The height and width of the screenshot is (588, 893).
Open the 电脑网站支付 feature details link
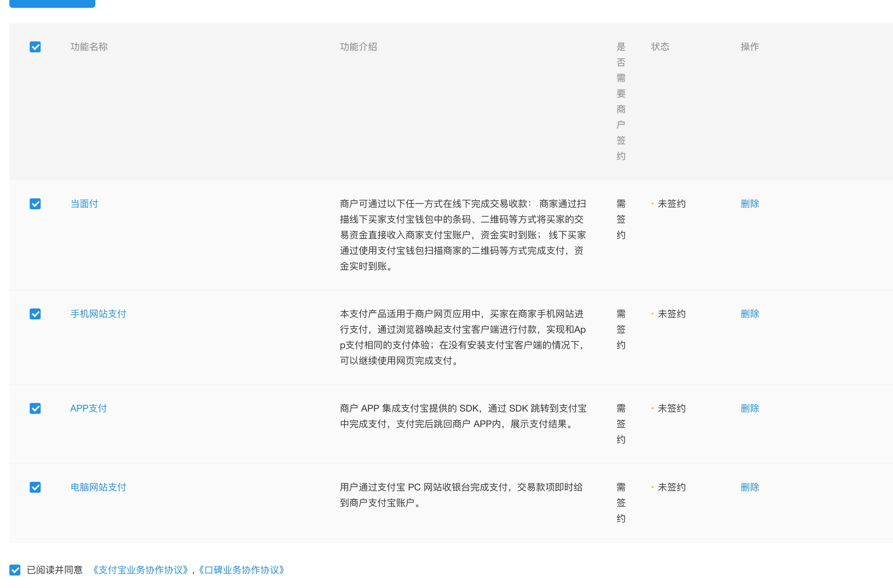98,487
